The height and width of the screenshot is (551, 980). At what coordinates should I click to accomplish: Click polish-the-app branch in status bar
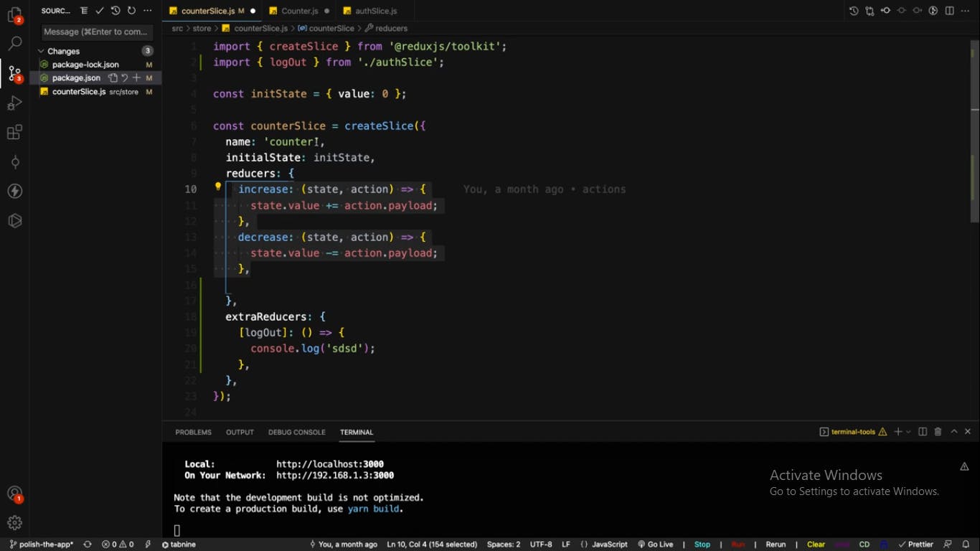click(x=41, y=545)
